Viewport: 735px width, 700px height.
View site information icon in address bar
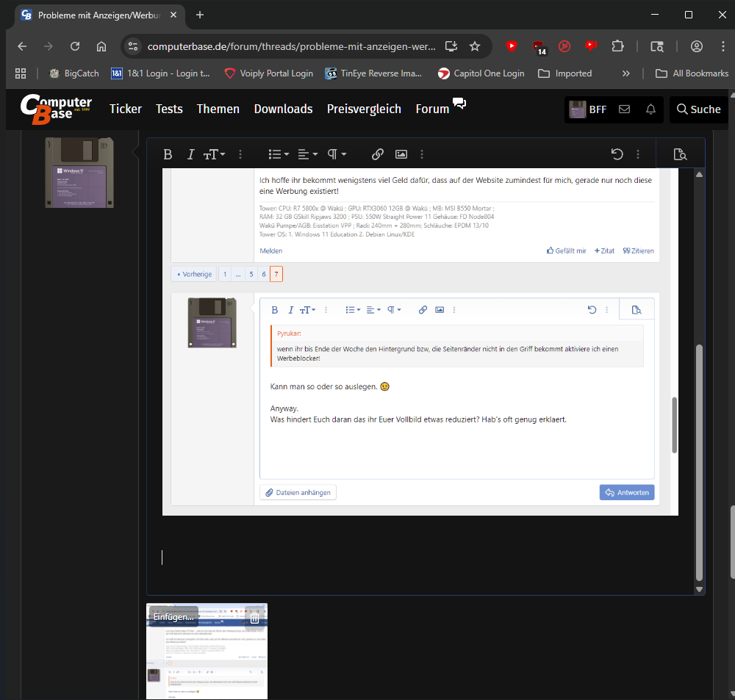pos(133,46)
